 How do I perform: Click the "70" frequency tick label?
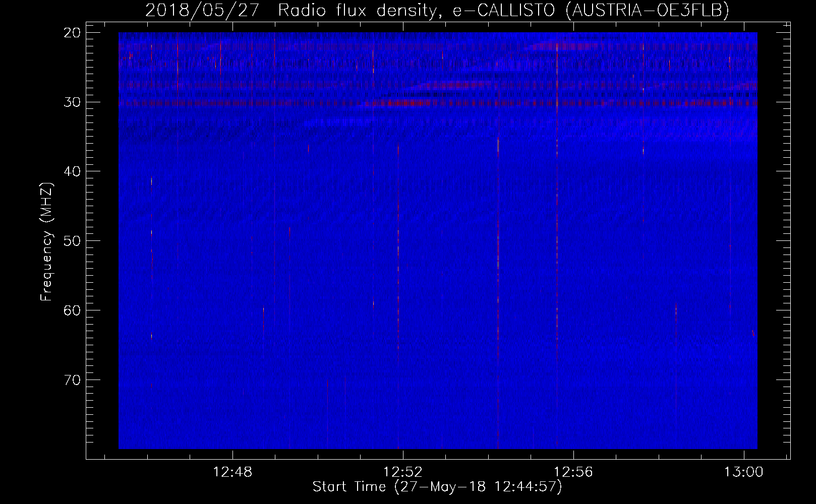click(73, 380)
